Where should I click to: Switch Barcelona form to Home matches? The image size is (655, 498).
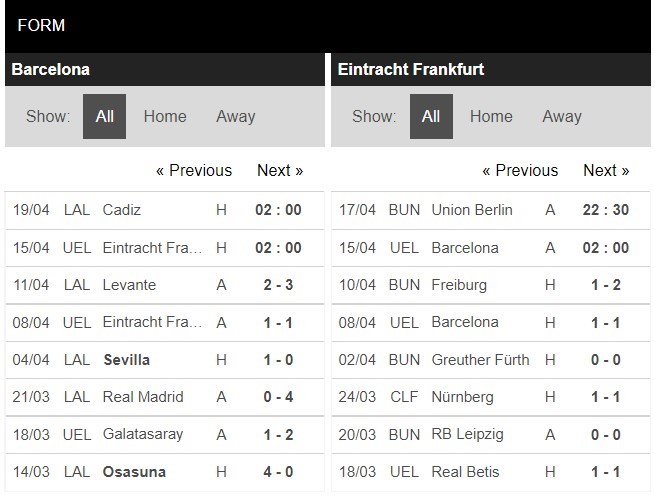pos(165,116)
